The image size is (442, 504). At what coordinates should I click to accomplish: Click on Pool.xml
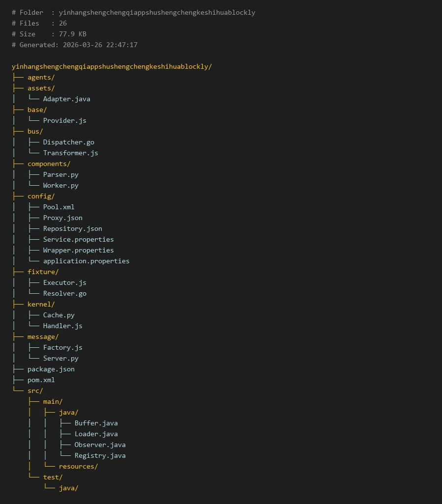[x=58, y=207]
